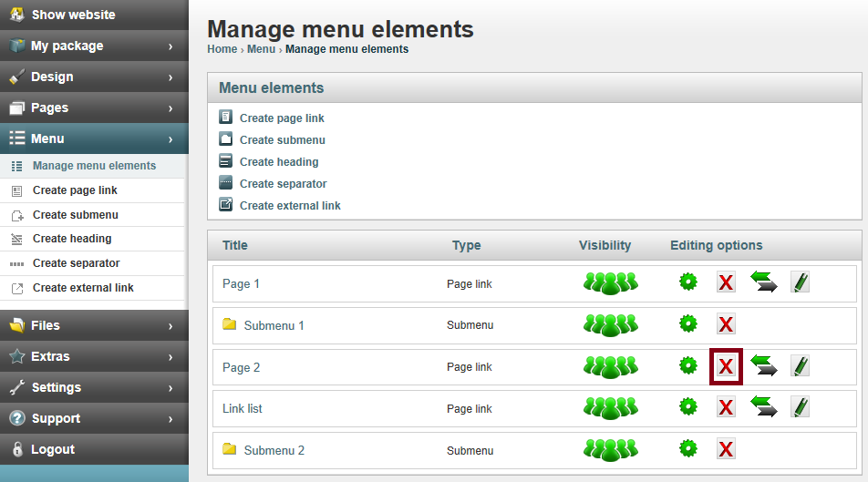Screen dimensions: 868x482
Task: Click the delete X icon for Page 2
Action: (x=726, y=366)
